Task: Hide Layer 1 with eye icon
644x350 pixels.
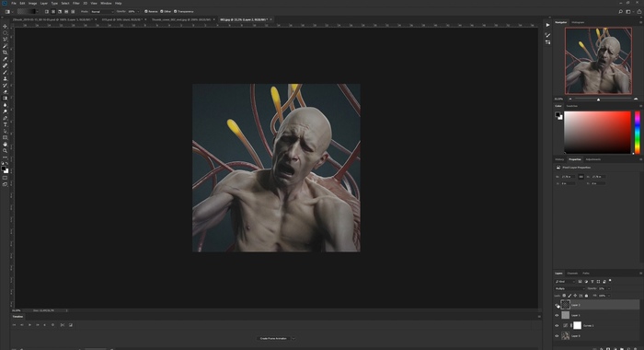Action: pos(557,315)
